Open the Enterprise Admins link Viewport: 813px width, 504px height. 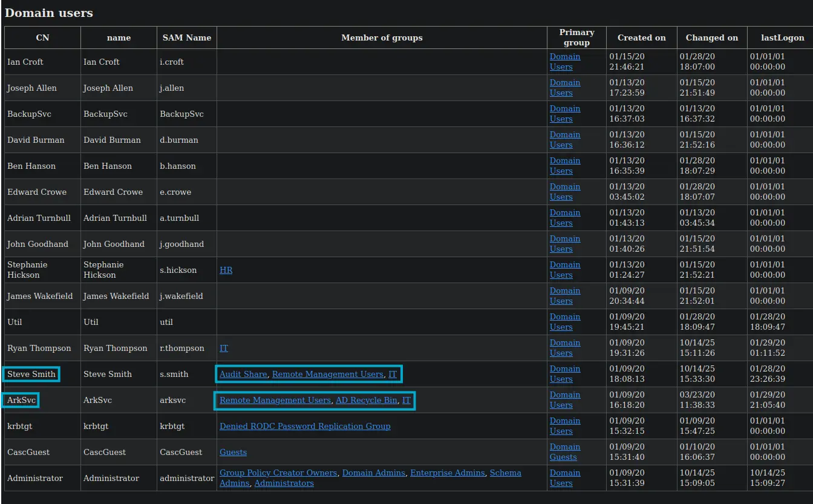pyautogui.click(x=447, y=473)
